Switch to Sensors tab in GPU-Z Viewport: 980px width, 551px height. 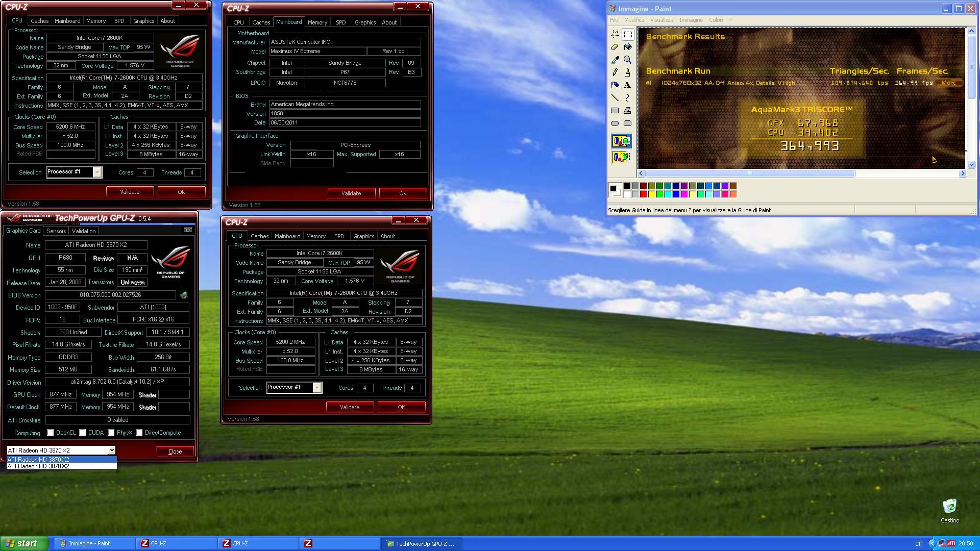[56, 231]
